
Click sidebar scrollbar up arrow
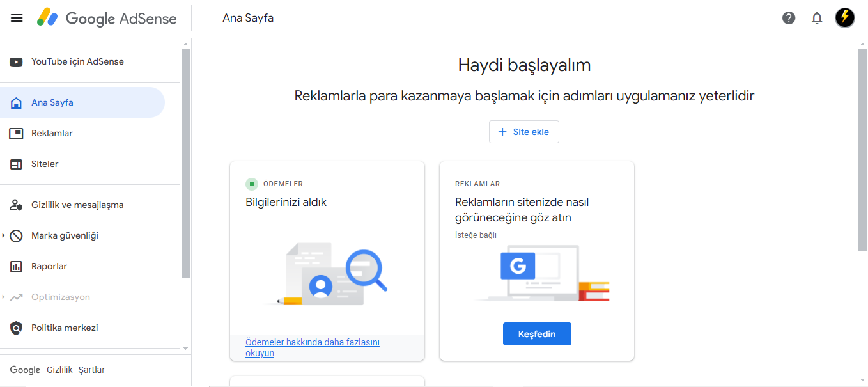point(186,45)
